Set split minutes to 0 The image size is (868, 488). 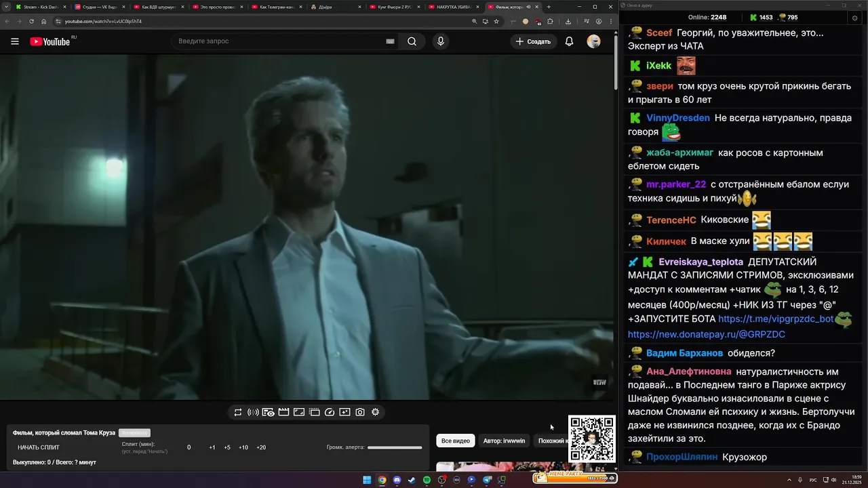pos(189,447)
